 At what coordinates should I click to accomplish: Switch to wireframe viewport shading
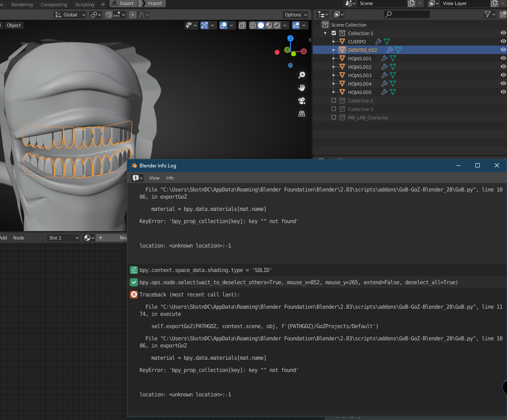(x=253, y=25)
